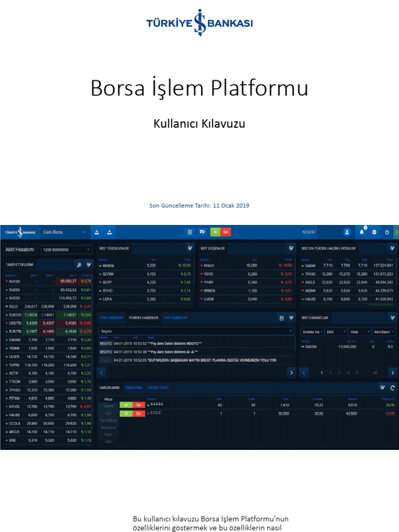
Task: Click the new-page icon left of Al button
Action: [x=190, y=232]
